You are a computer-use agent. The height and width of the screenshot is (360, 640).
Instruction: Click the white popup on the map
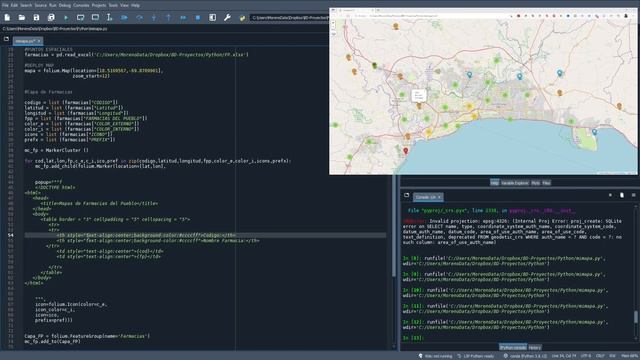[x=418, y=95]
